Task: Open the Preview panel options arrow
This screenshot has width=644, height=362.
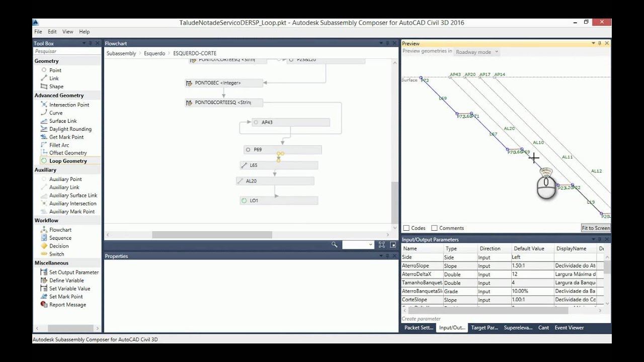Action: tap(593, 43)
